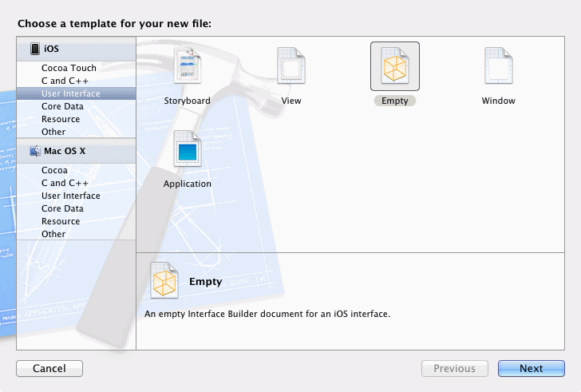Pick the Window template icon

point(498,67)
